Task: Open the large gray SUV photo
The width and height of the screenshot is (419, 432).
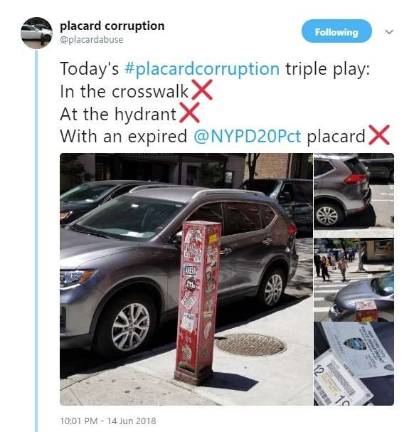Action: (186, 279)
